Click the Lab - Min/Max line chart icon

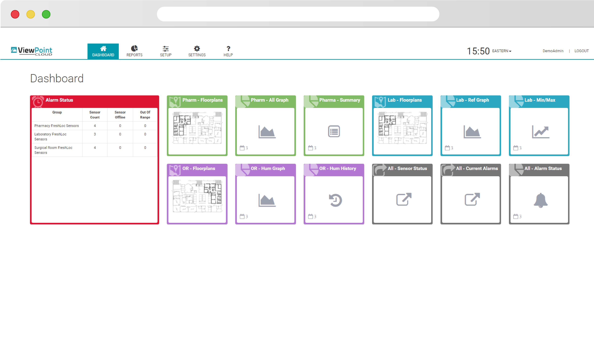[x=540, y=132]
